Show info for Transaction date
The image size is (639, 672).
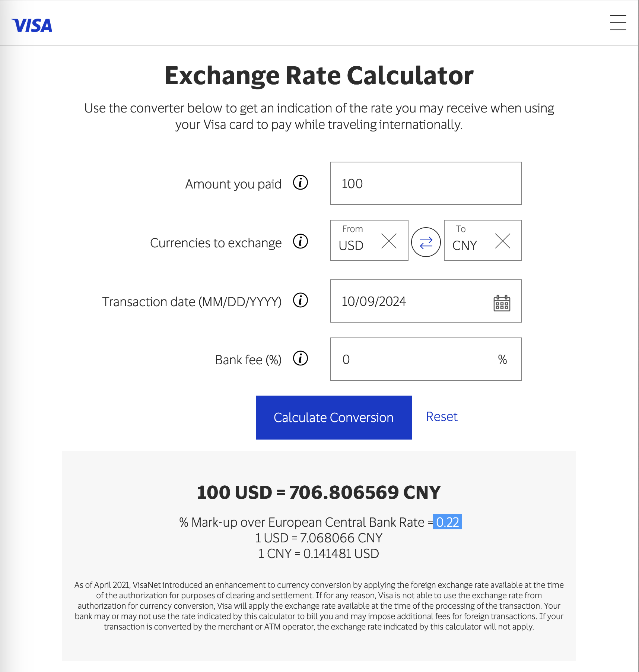coord(300,300)
